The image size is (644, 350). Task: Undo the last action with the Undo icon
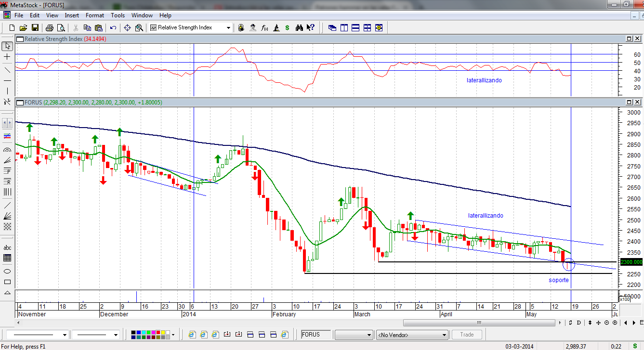click(113, 28)
